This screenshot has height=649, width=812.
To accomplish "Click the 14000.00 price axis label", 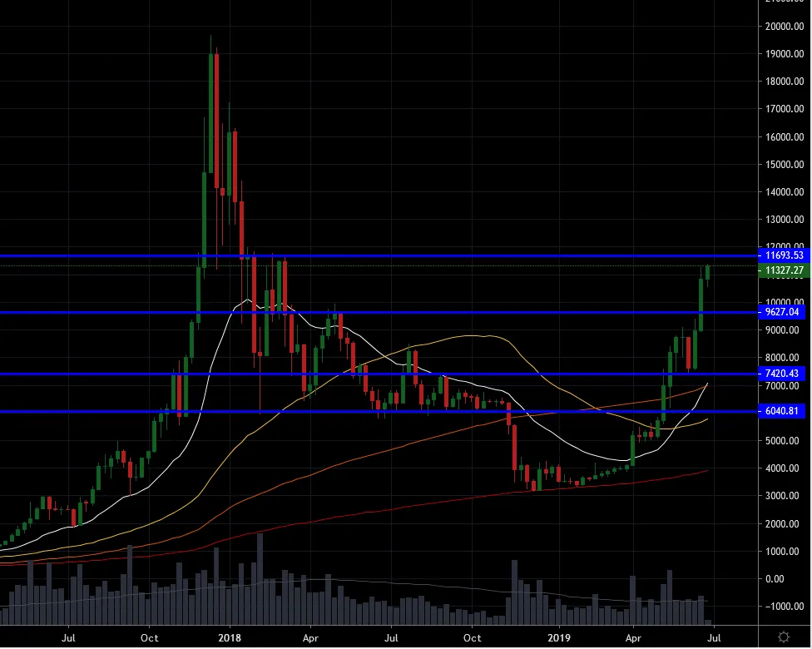I will pyautogui.click(x=784, y=192).
